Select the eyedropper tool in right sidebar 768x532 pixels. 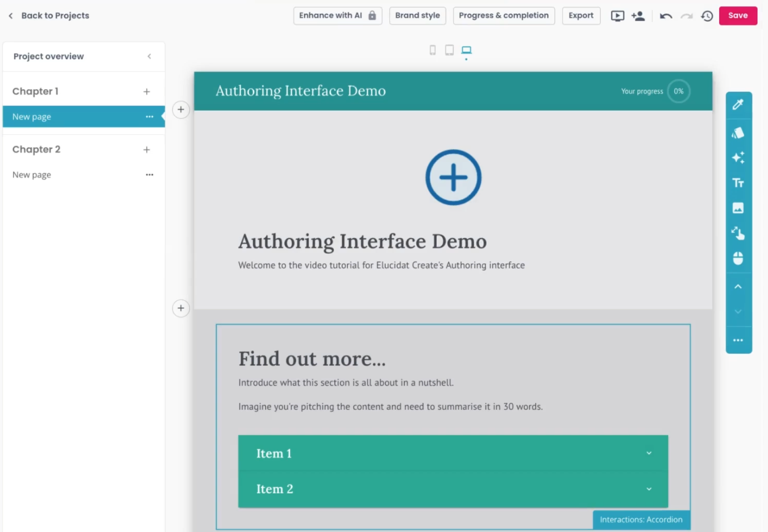coord(738,105)
